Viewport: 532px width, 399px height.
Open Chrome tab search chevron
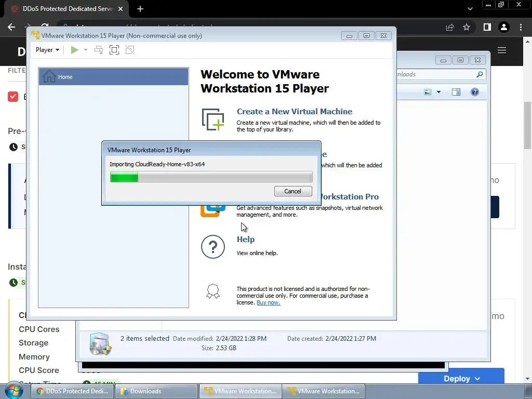click(x=470, y=9)
